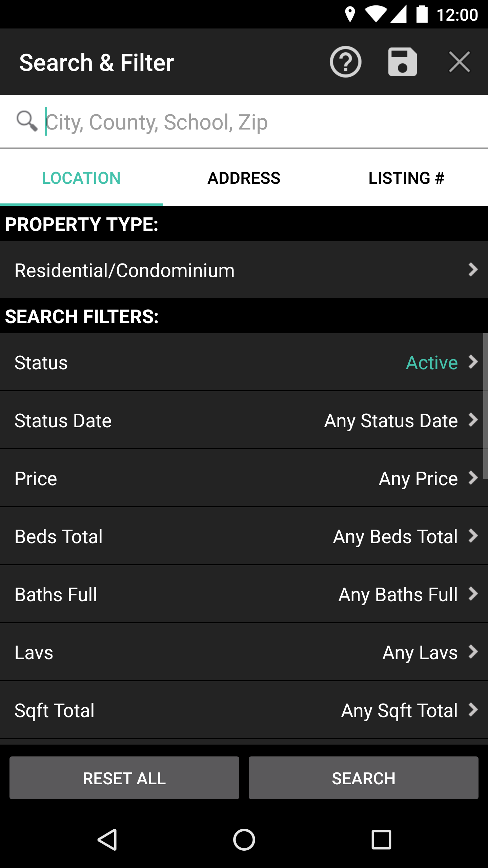This screenshot has width=488, height=868.
Task: Tap the Android back navigation icon
Action: (x=107, y=840)
